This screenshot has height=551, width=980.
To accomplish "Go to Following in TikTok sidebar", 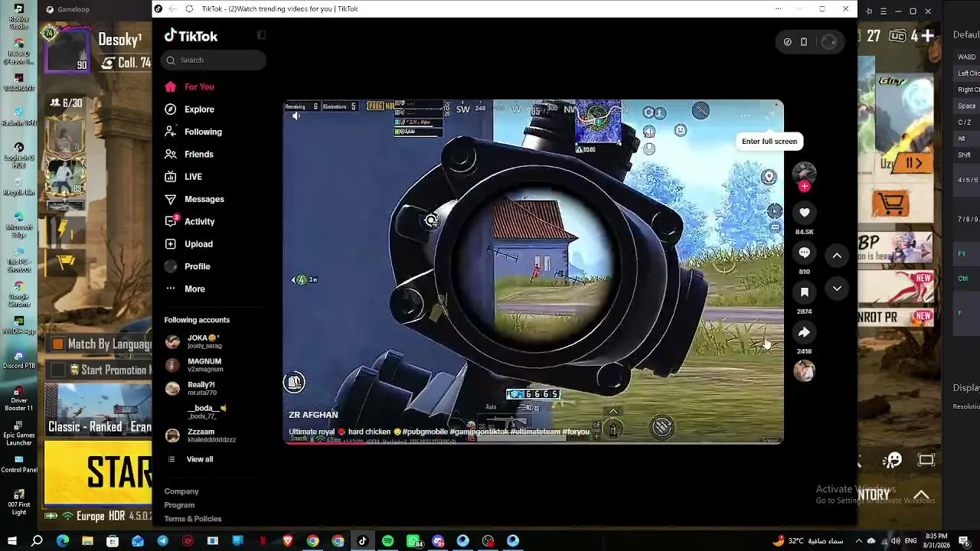I will coord(193,132).
